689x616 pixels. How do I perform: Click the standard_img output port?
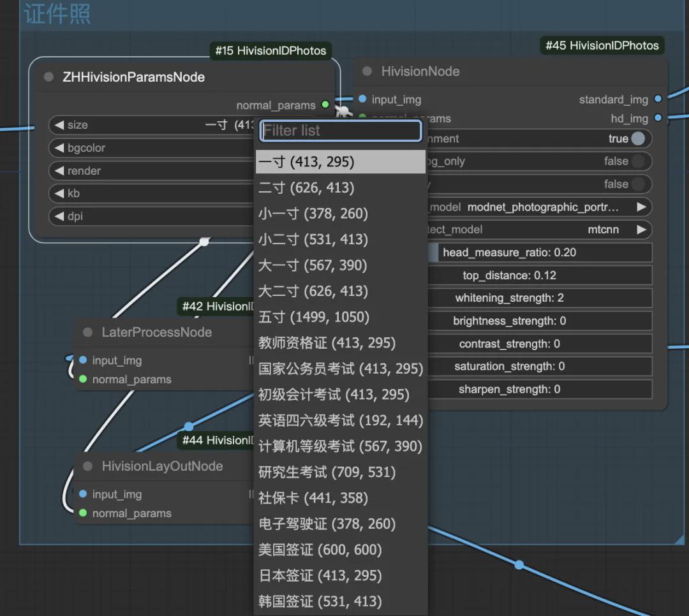[x=658, y=99]
